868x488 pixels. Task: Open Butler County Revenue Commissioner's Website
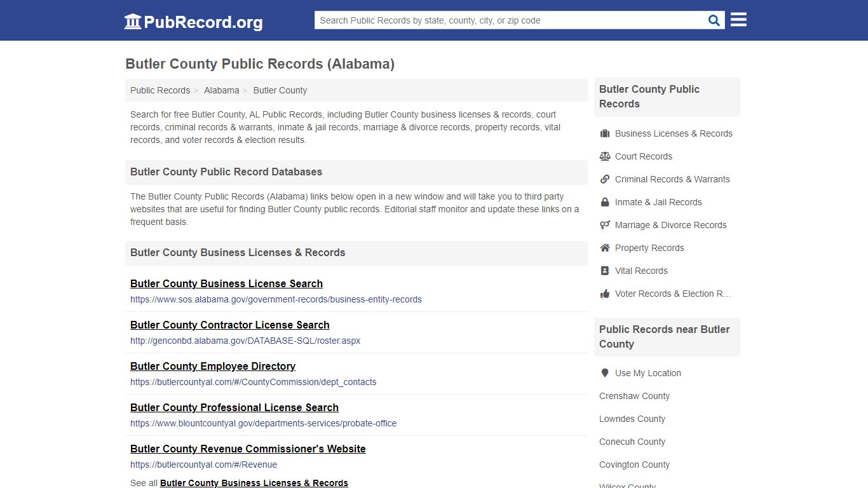pyautogui.click(x=248, y=449)
